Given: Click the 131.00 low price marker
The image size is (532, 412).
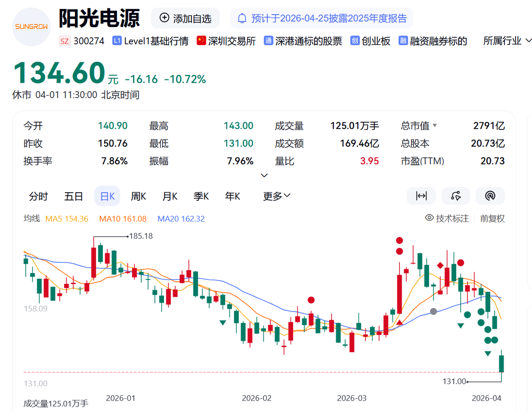Looking at the screenshot, I should [x=454, y=381].
